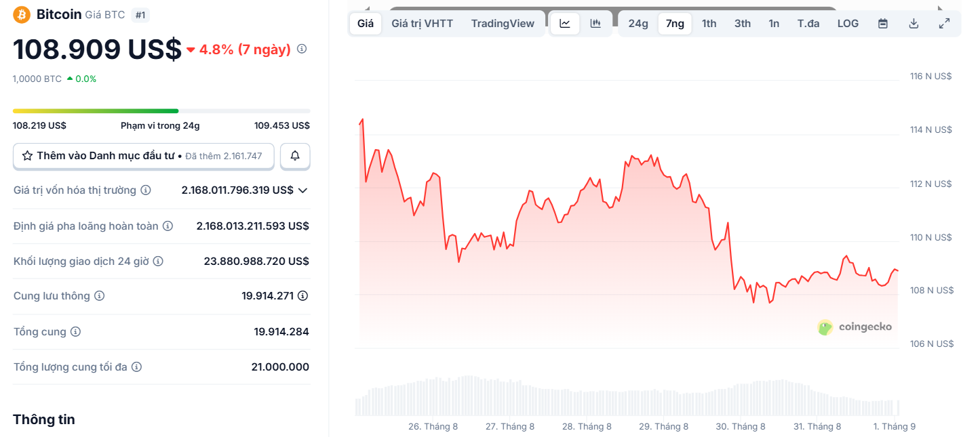Expand the chart to fullscreen
The width and height of the screenshot is (980, 437).
pyautogui.click(x=944, y=23)
